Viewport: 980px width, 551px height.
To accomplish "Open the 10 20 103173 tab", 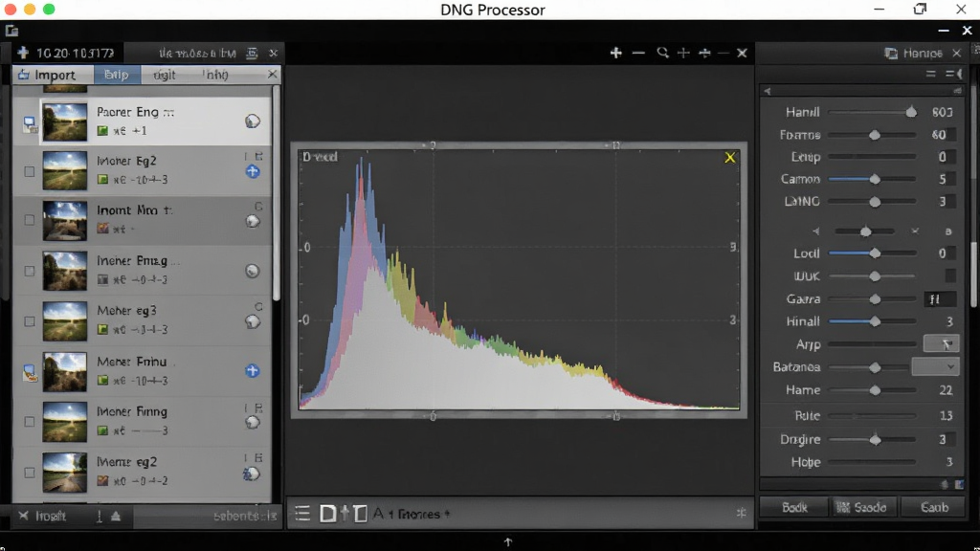I will tap(68, 54).
